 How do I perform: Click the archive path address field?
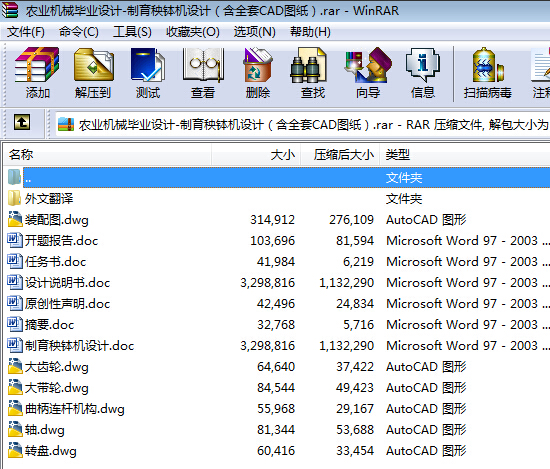point(303,124)
